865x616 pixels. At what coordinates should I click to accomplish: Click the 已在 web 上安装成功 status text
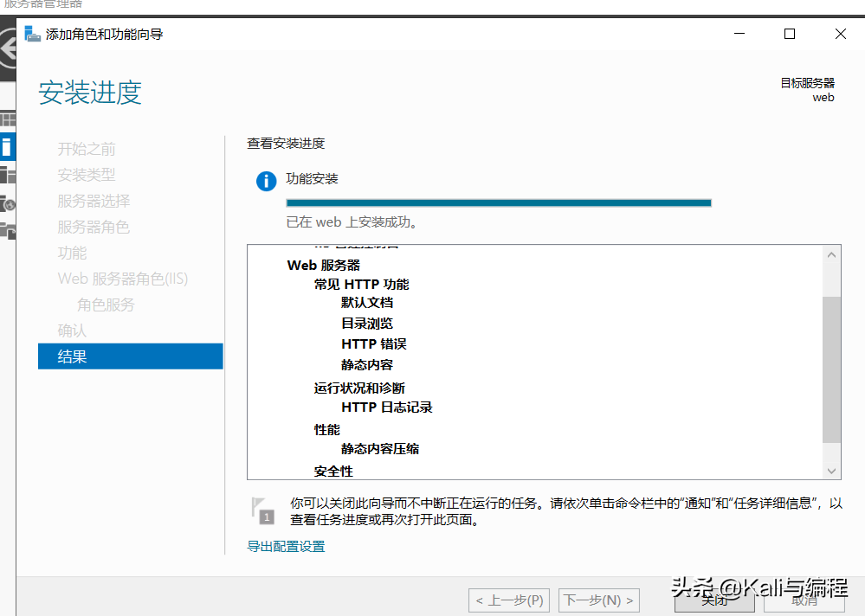352,222
